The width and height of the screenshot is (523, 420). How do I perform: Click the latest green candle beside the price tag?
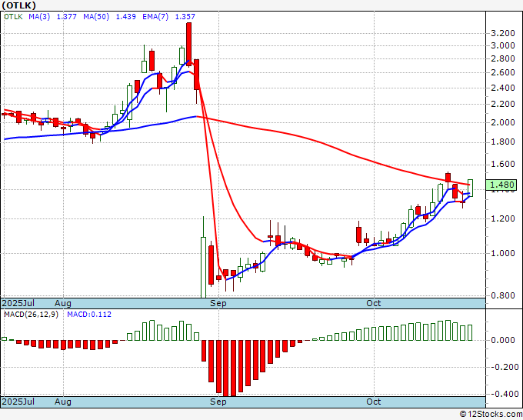click(470, 188)
